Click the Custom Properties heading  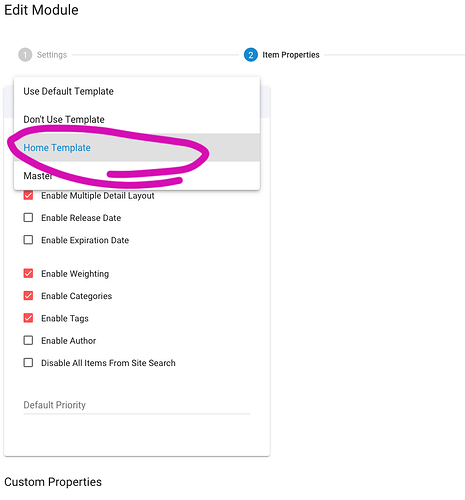pos(53,482)
